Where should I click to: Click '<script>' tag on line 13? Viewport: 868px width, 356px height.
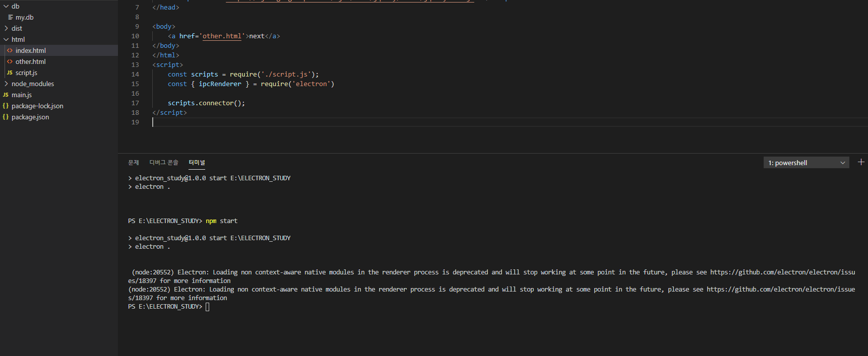tap(168, 65)
